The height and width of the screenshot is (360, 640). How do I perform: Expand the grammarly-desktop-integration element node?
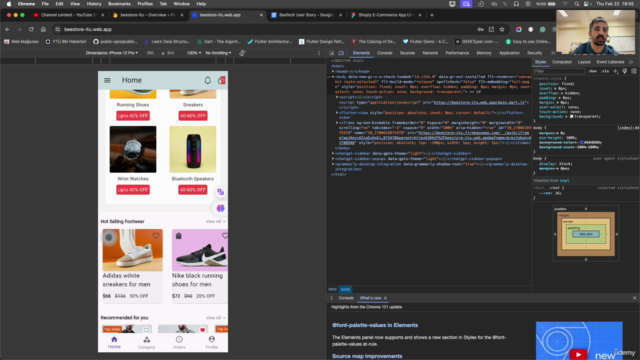click(x=333, y=164)
